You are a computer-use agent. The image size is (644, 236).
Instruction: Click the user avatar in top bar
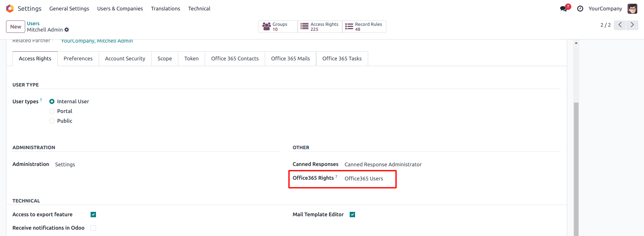pyautogui.click(x=632, y=9)
